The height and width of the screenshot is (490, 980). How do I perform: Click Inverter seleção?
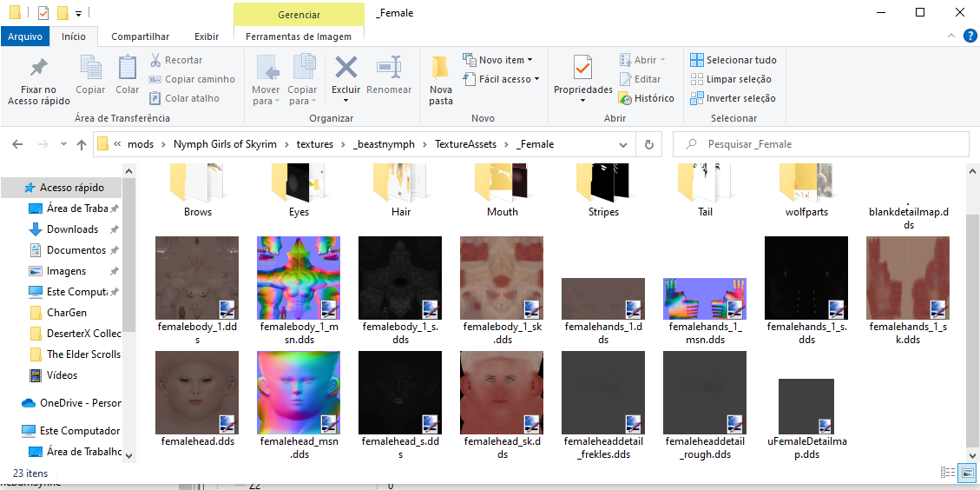pos(733,98)
